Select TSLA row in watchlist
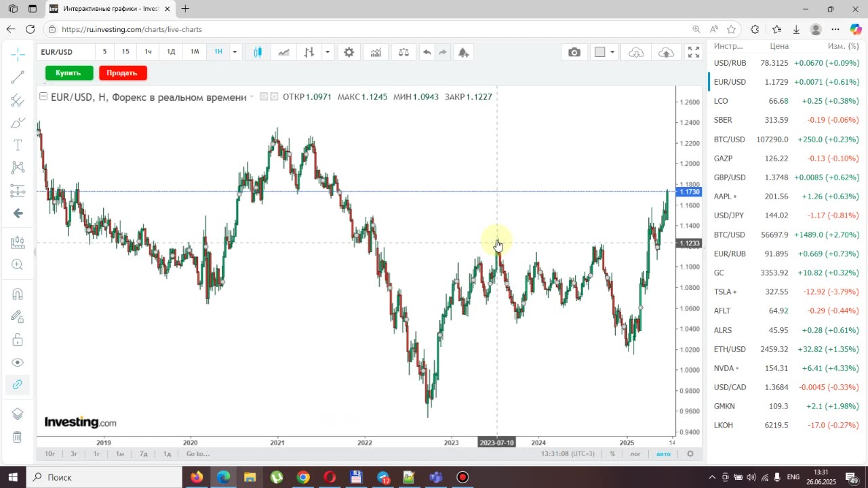The image size is (868, 488). pyautogui.click(x=787, y=291)
